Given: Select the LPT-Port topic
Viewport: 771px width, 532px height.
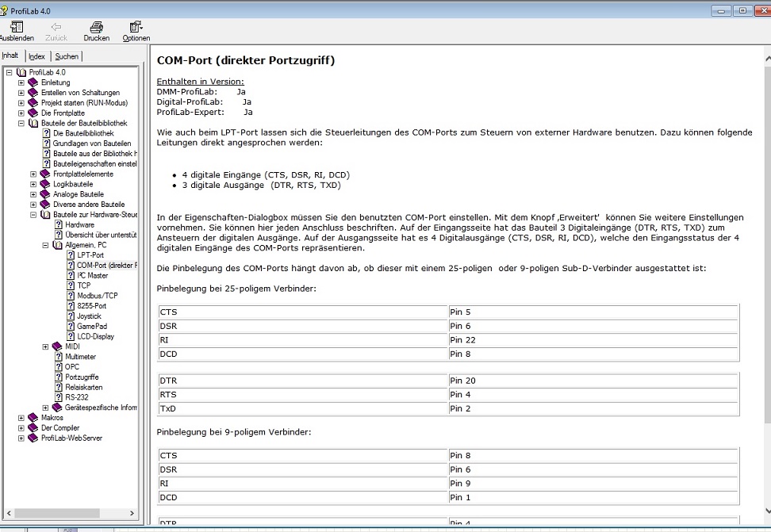Looking at the screenshot, I should [90, 255].
